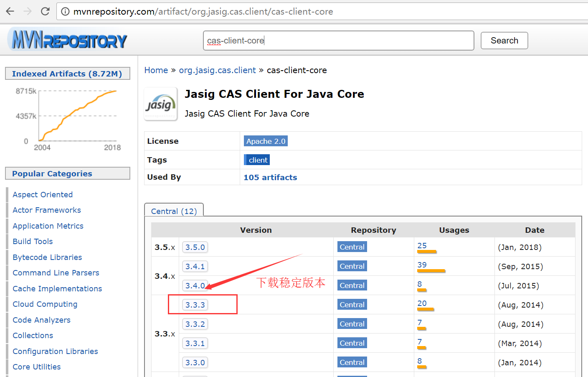Click Central badge in 3.4.0 row
Screen dimensions: 588x377
pos(352,285)
